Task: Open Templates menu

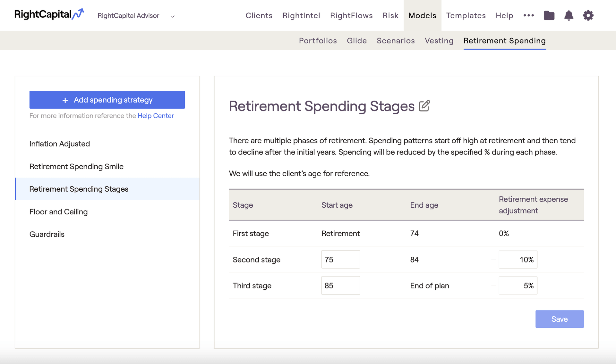Action: pos(466,15)
